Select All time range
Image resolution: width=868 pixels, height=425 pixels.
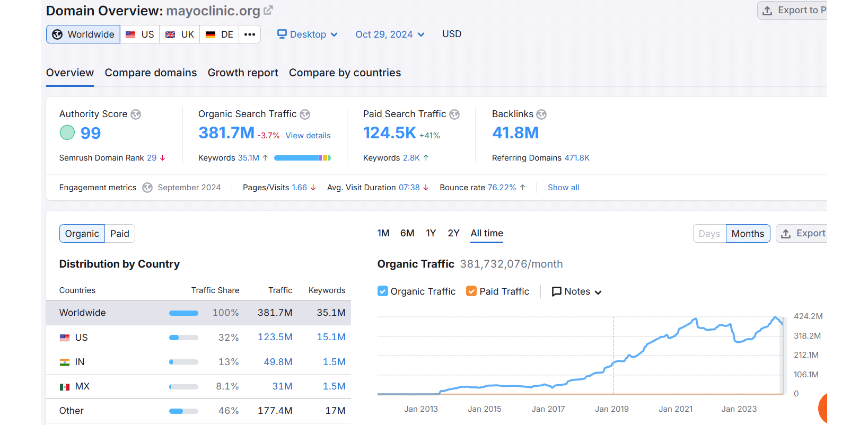(487, 233)
